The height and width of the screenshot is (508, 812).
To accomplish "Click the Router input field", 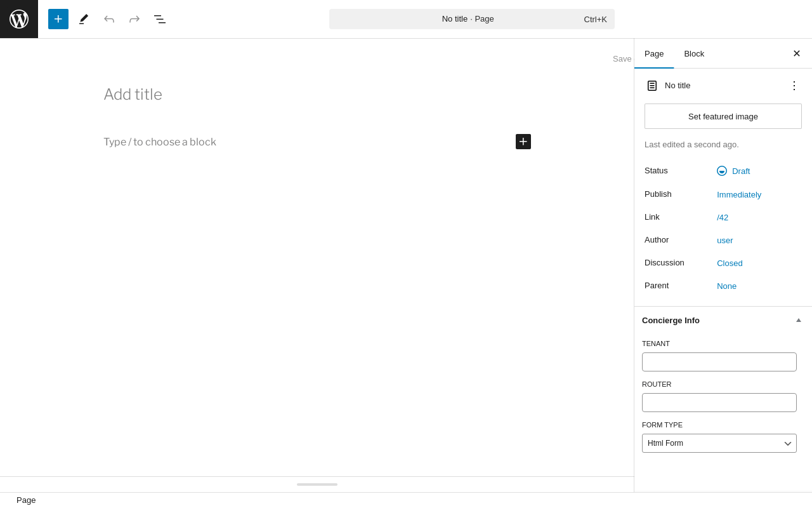I will [719, 403].
